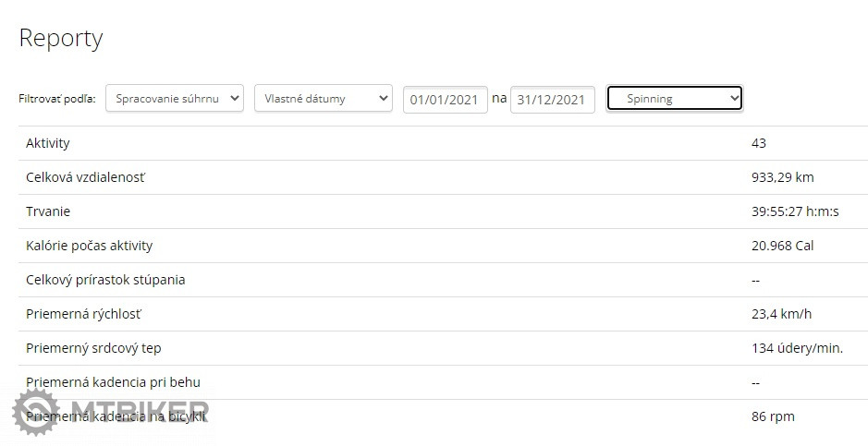Click the 933,29 km distance value
This screenshot has width=868, height=446.
[x=782, y=177]
